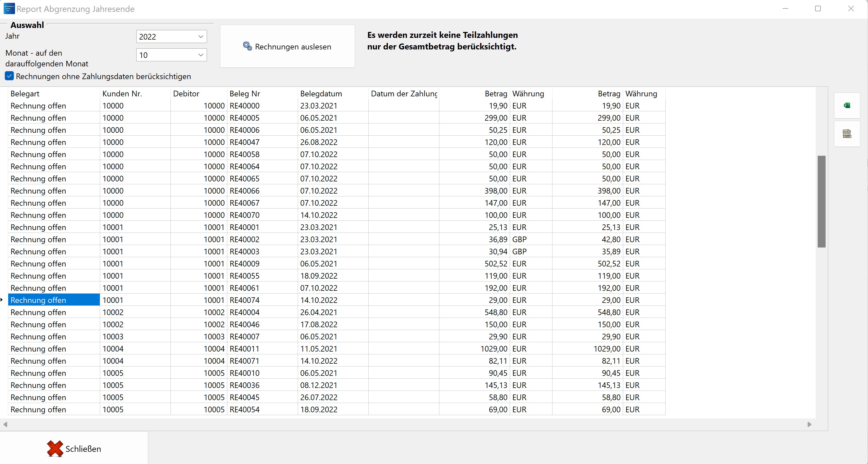Select the cell RE40065
Viewport: 868px width, 464px height.
click(262, 179)
